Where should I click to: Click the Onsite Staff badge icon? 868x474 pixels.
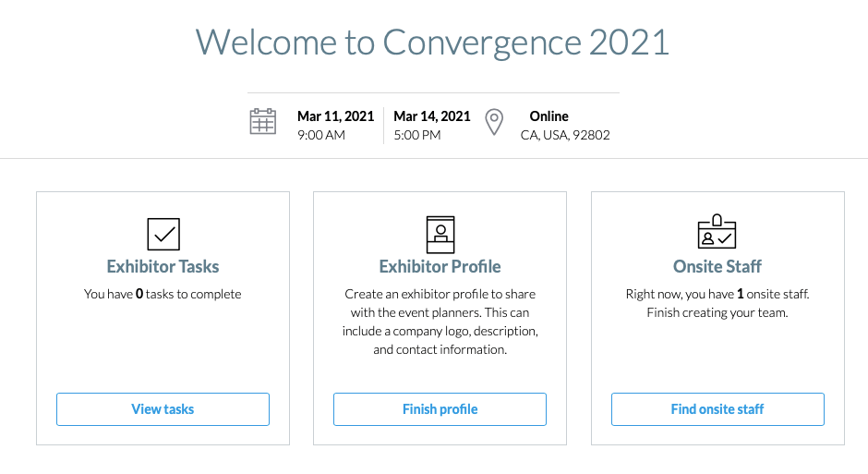tap(717, 232)
